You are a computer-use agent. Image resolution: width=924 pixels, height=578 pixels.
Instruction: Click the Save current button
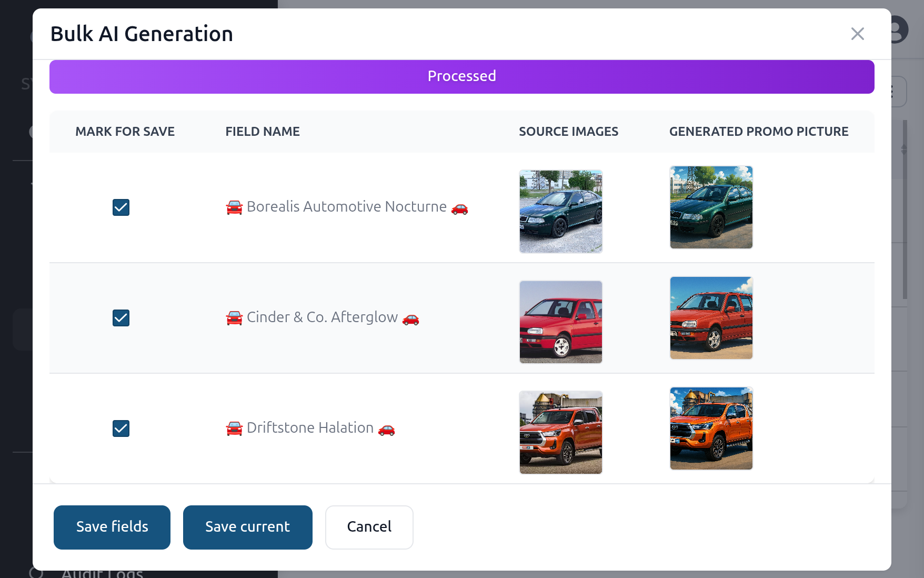click(x=247, y=527)
